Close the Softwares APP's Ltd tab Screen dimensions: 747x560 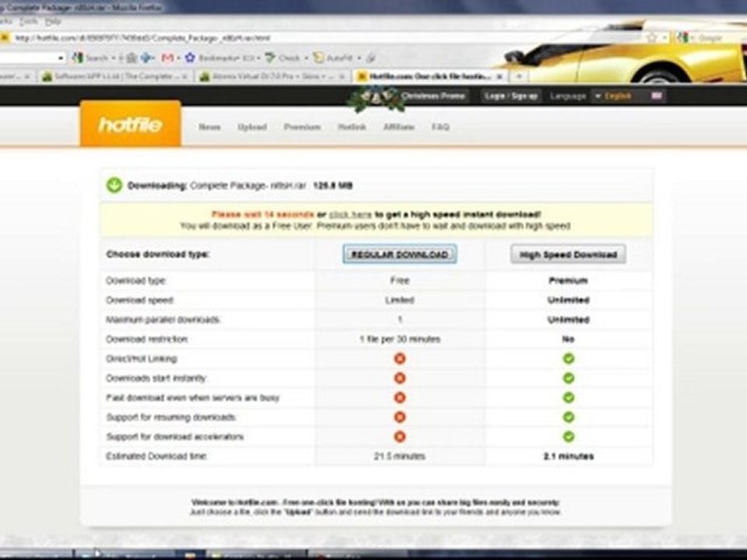[184, 76]
